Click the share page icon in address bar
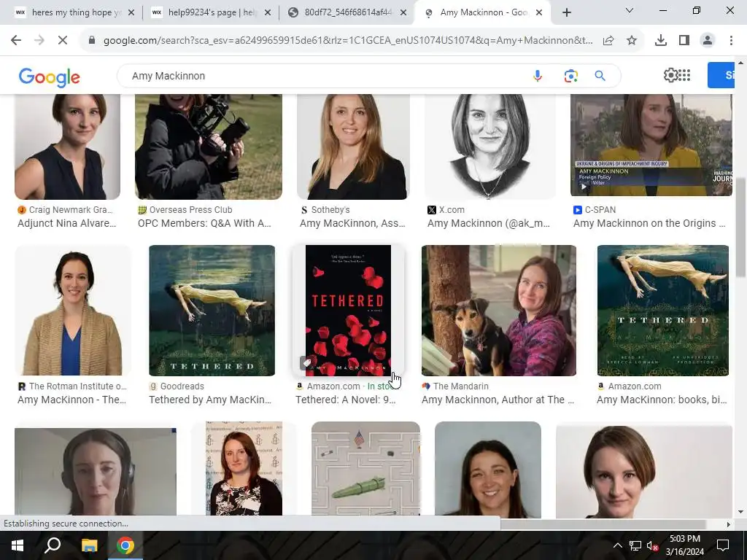 [608, 41]
